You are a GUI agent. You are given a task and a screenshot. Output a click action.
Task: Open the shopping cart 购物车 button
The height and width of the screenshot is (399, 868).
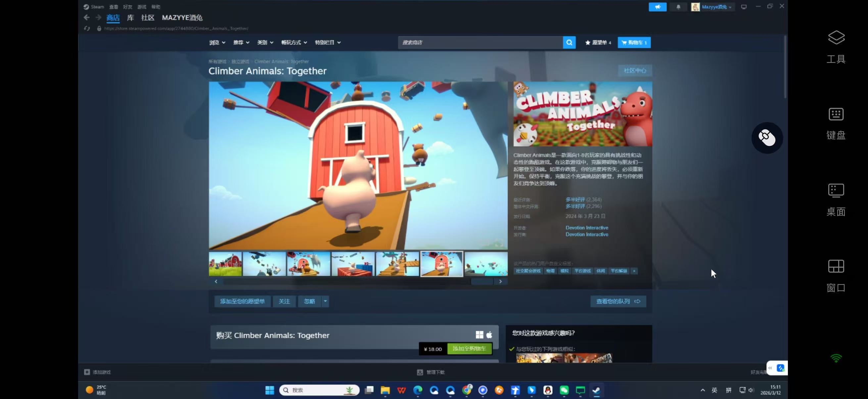[x=634, y=42]
